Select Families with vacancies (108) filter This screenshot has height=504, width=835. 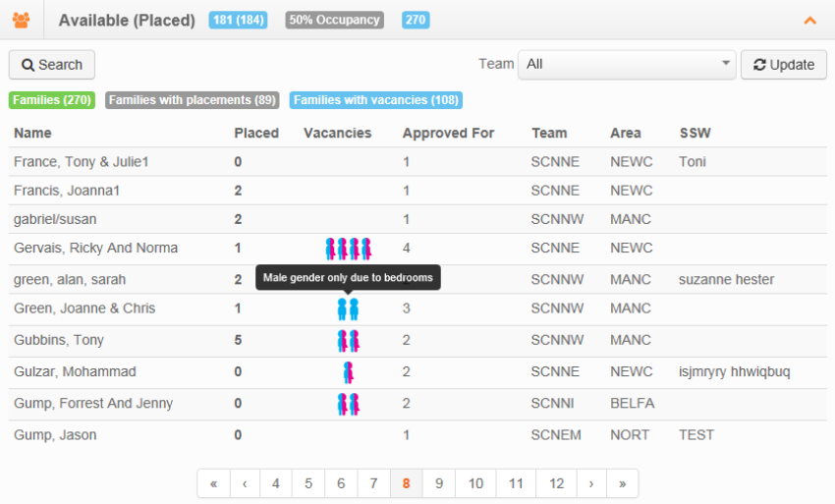click(376, 100)
